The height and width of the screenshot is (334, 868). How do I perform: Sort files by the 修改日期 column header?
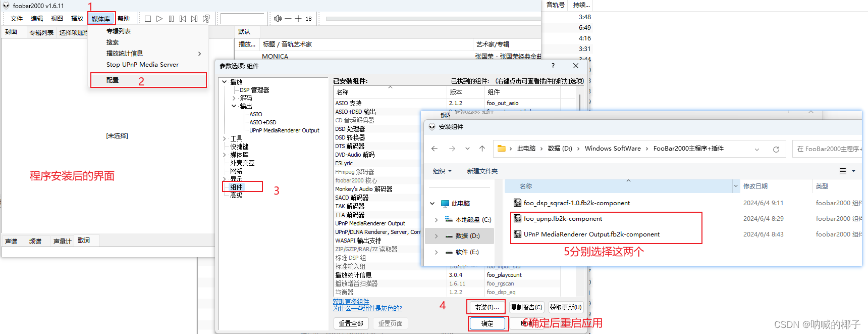(755, 186)
